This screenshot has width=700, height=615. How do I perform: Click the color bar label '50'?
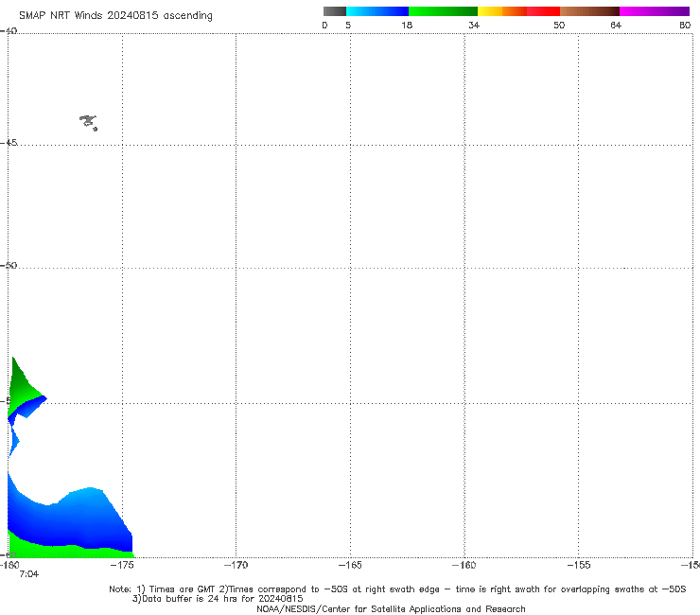[x=559, y=25]
